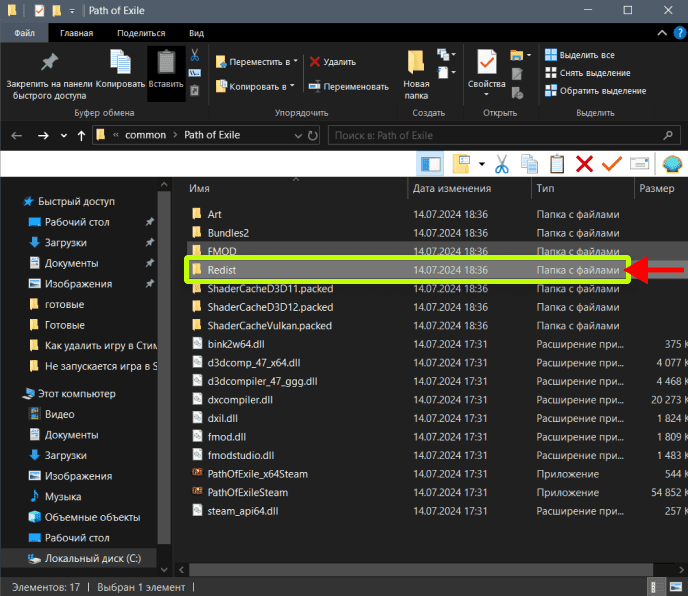Switch to the Вид tab
Image resolution: width=688 pixels, height=596 pixels.
[x=197, y=33]
